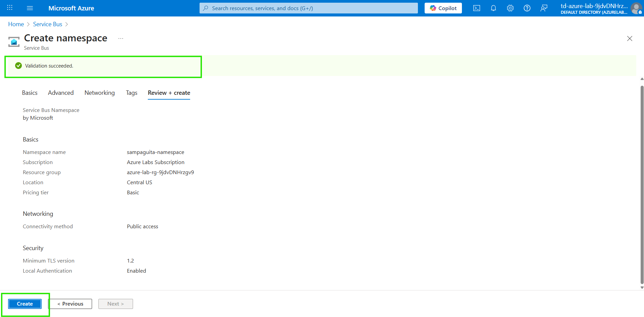Viewport: 644px width, 317px height.
Task: Switch to the Basics tab
Action: pyautogui.click(x=30, y=93)
